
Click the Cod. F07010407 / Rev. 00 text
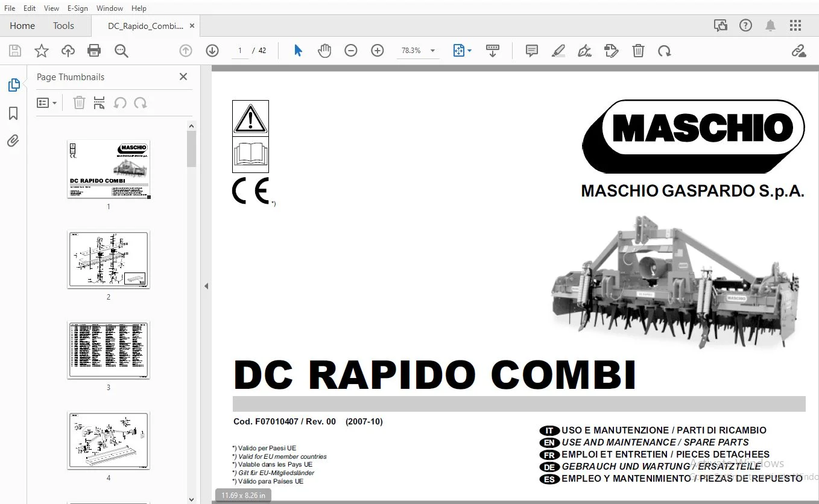pos(285,421)
